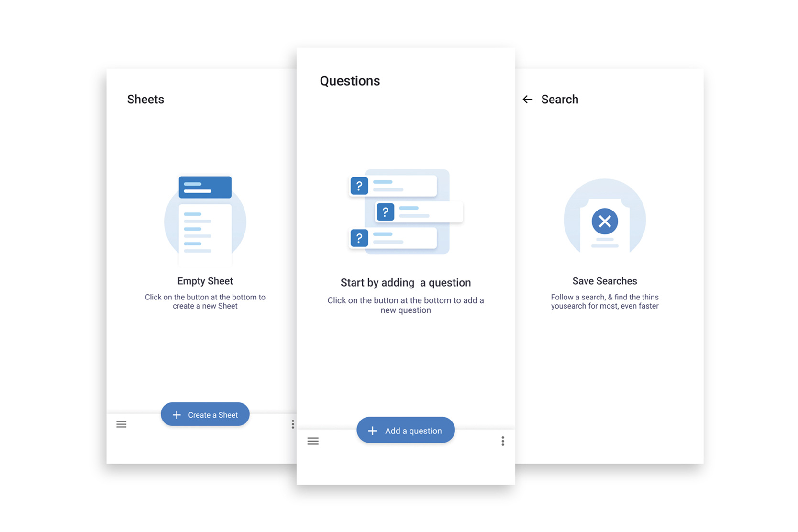The height and width of the screenshot is (532, 798).
Task: Click the Empty Sheet heading
Action: coord(205,281)
